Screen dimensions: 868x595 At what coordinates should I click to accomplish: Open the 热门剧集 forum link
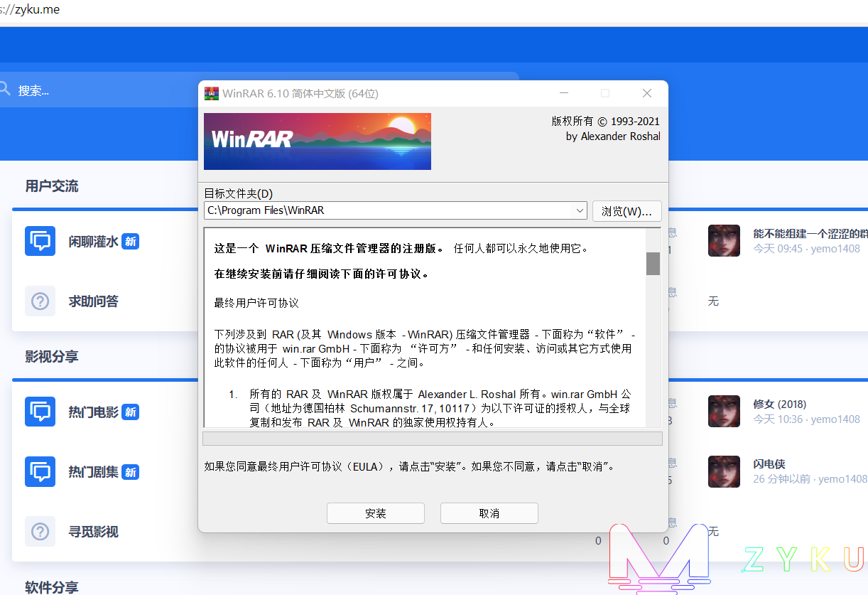[x=93, y=471]
